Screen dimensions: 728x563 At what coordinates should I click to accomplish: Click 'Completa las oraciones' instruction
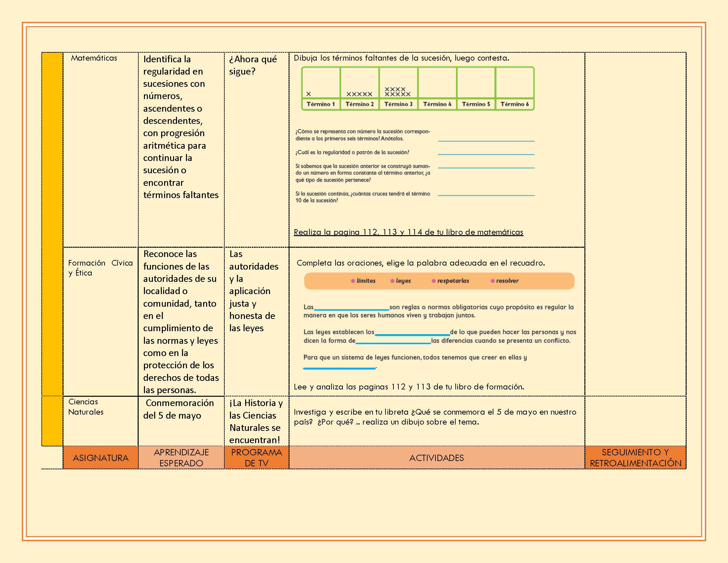(x=421, y=263)
